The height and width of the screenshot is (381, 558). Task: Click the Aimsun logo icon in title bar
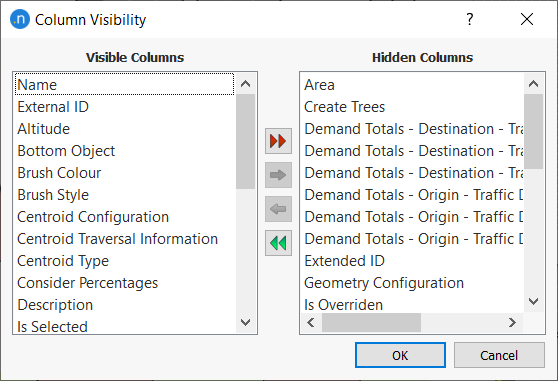[x=20, y=19]
